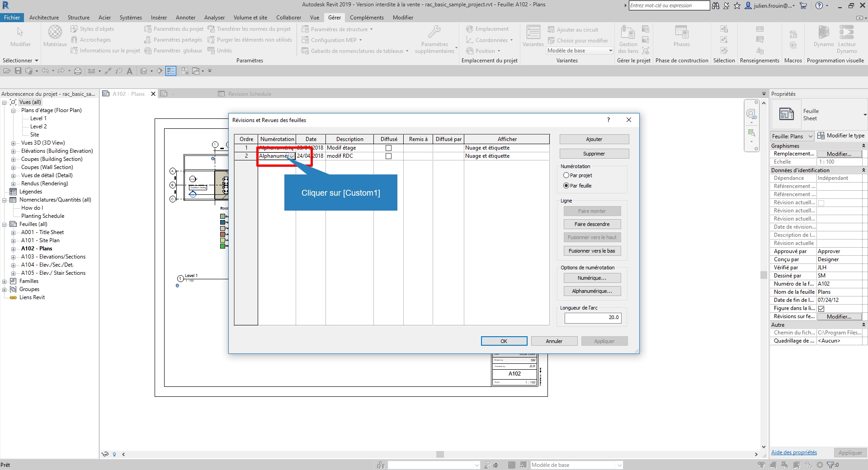Image resolution: width=868 pixels, height=470 pixels.
Task: Open Numérotation dropdown in revision row 2
Action: [x=292, y=156]
